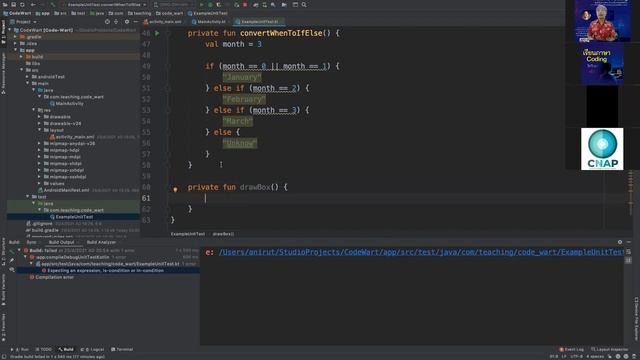Viewport: 640px width, 360px height.
Task: Select MainActivity in the project tree
Action: (x=69, y=104)
